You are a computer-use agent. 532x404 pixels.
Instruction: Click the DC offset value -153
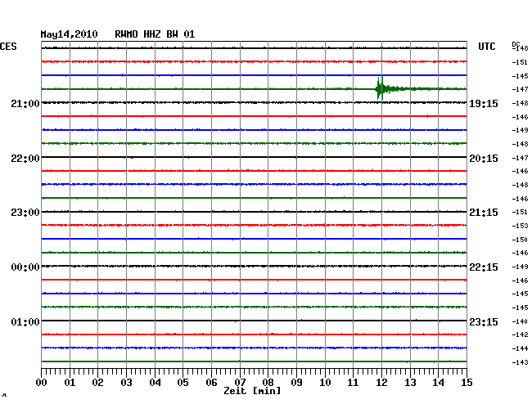(x=520, y=226)
